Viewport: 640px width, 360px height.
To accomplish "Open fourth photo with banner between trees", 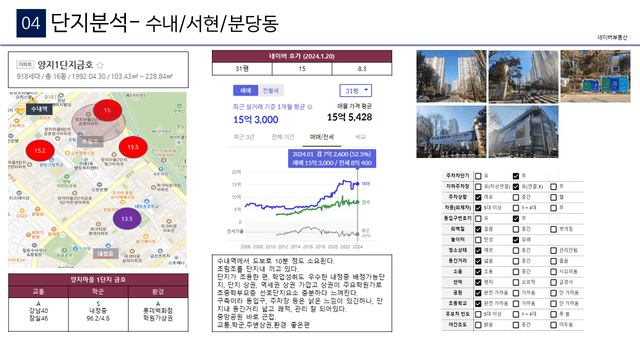I will point(451,131).
